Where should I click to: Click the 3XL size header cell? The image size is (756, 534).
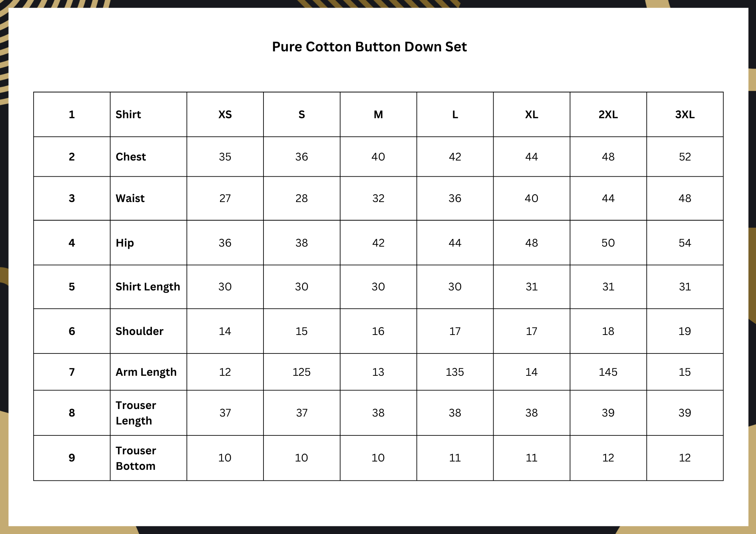pyautogui.click(x=685, y=114)
